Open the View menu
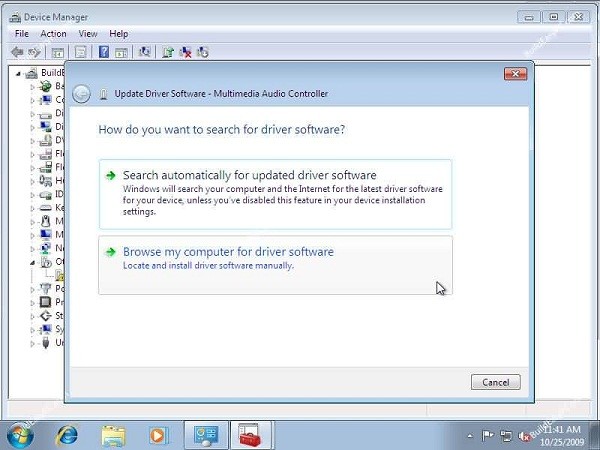The width and height of the screenshot is (600, 450). (x=88, y=34)
